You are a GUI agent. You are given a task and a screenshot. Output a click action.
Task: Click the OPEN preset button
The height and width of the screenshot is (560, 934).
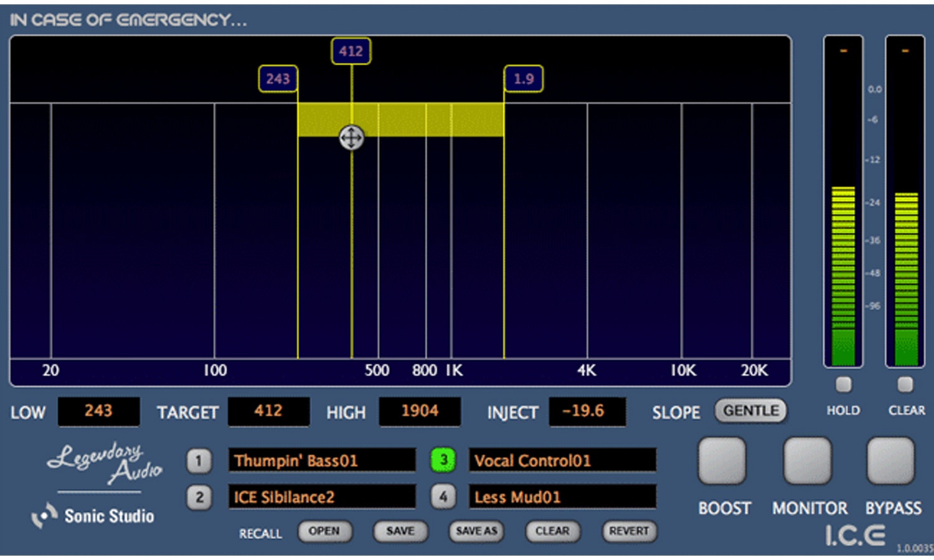[x=324, y=531]
